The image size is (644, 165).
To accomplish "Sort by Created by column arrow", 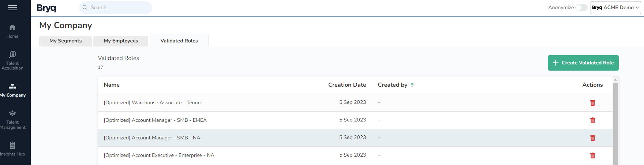I will [412, 85].
